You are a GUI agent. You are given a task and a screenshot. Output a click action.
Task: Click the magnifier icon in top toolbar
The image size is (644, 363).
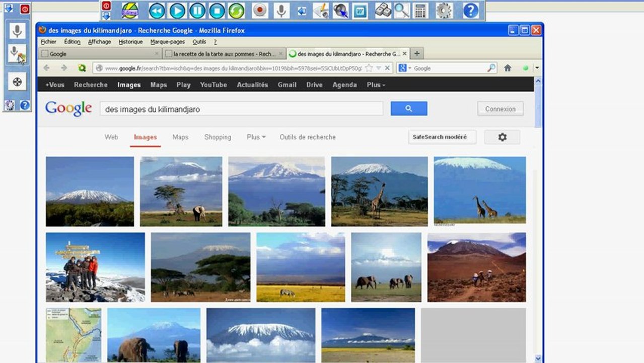(401, 10)
